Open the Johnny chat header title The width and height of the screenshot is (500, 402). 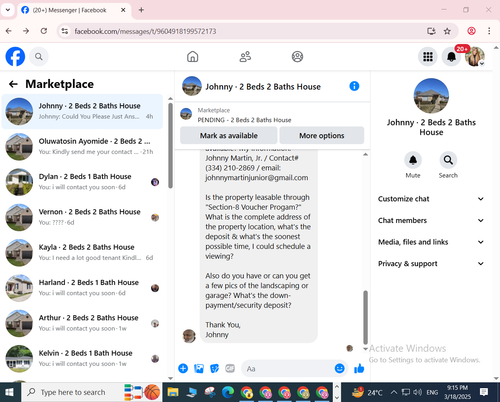263,87
